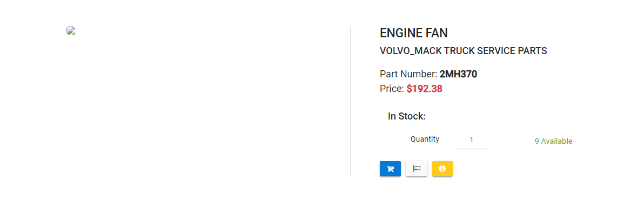Image resolution: width=644 pixels, height=199 pixels.
Task: Click the number 1 in quantity box
Action: click(472, 140)
